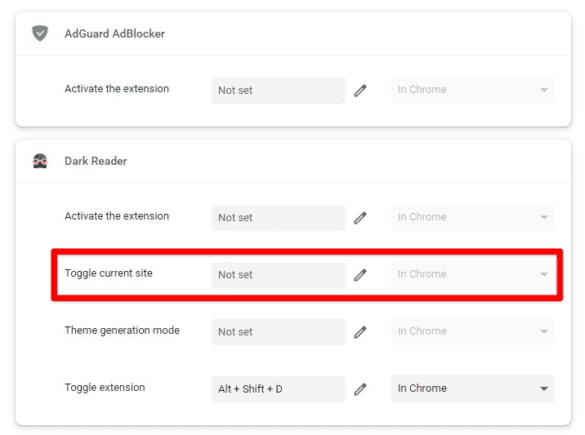The image size is (585, 435).
Task: Open Toggle extension In Chrome dropdown
Action: click(x=473, y=388)
